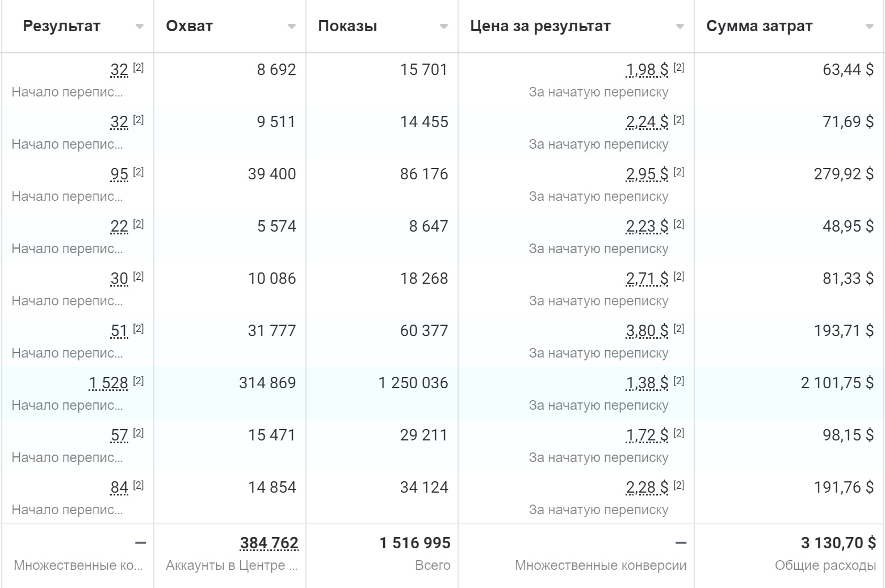The height and width of the screenshot is (588, 885).
Task: Click the 3 130,70 $ total spend
Action: [x=838, y=543]
